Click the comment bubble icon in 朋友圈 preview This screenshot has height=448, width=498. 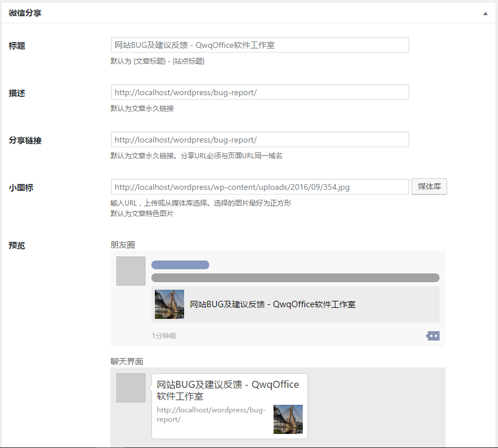(433, 336)
